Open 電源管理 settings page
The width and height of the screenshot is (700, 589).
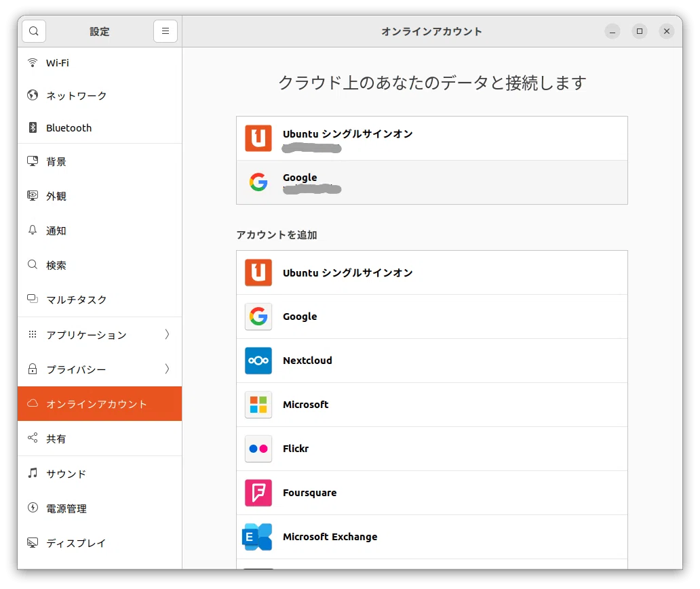(100, 508)
